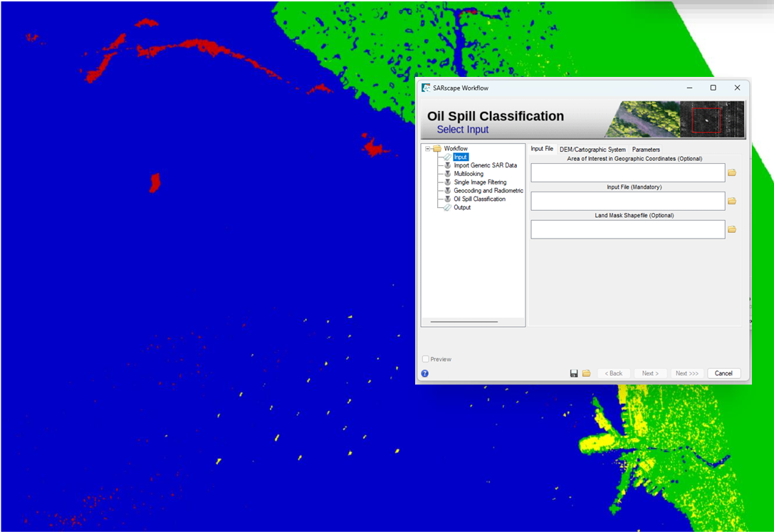The image size is (774, 532).
Task: Select the Output step in tree
Action: (462, 207)
